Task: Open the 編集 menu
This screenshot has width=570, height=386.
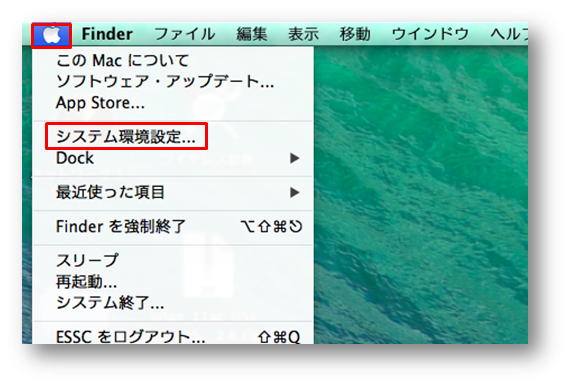Action: coord(252,34)
